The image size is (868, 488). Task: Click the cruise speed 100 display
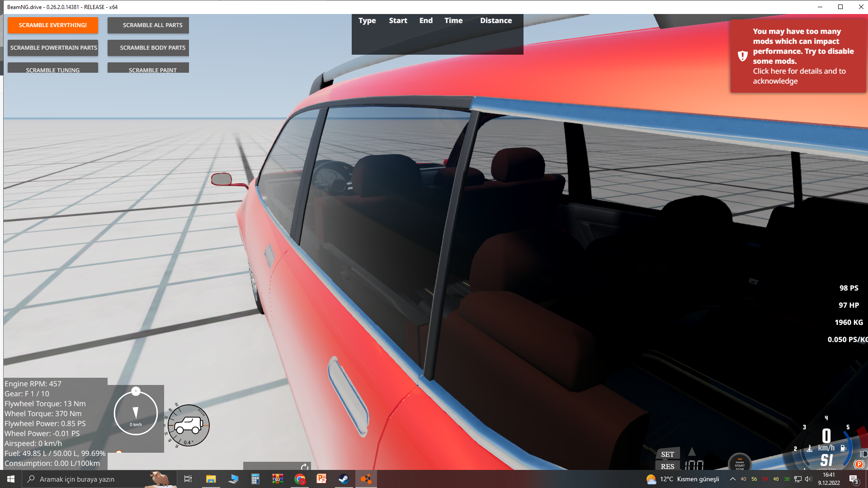pos(694,465)
